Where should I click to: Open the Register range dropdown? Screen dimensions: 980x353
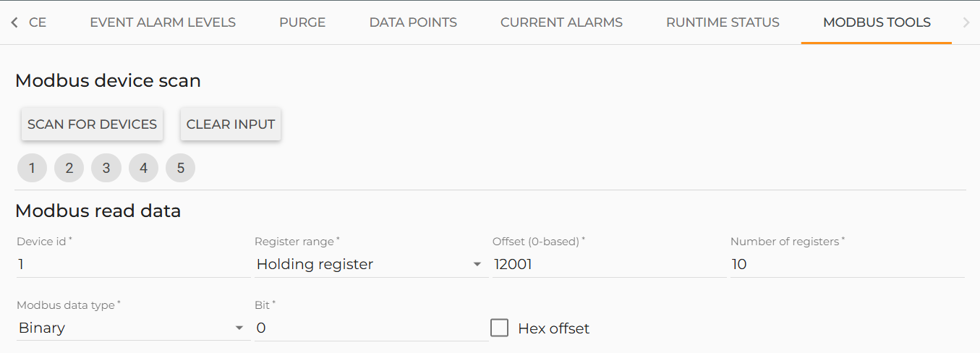370,265
